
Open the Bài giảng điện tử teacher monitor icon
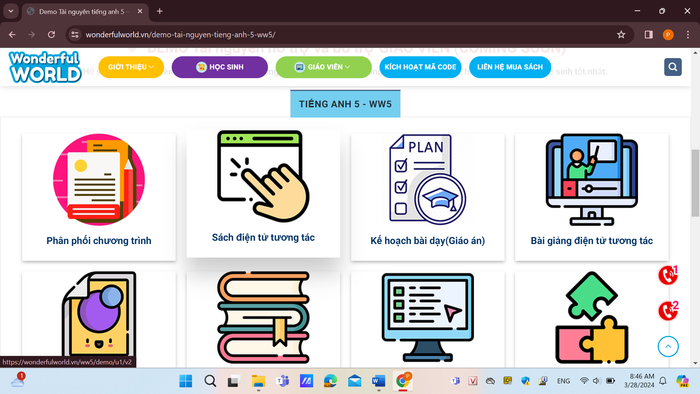tap(592, 179)
